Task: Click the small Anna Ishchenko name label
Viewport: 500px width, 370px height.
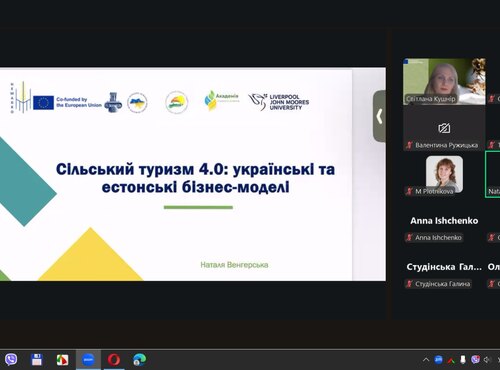Action: (x=438, y=237)
